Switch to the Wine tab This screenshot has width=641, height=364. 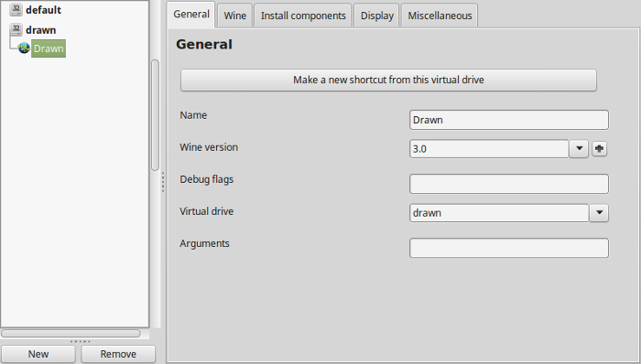pyautogui.click(x=234, y=16)
